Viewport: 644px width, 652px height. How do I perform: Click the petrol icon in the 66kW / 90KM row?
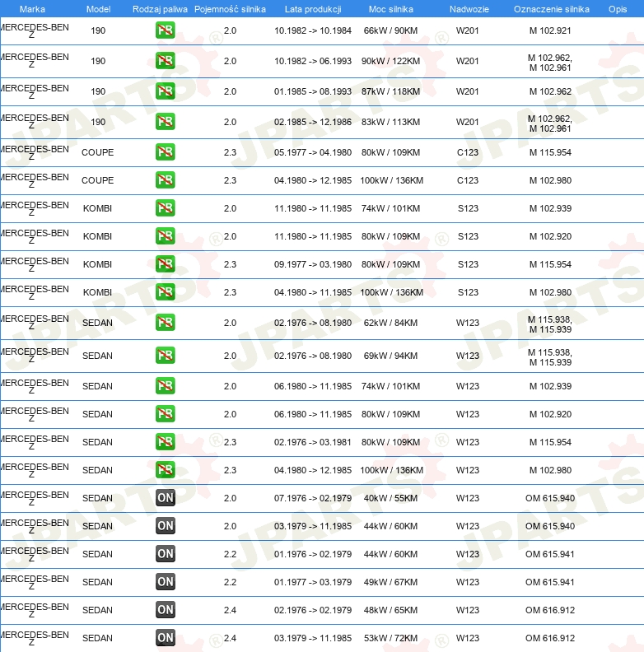coord(166,30)
